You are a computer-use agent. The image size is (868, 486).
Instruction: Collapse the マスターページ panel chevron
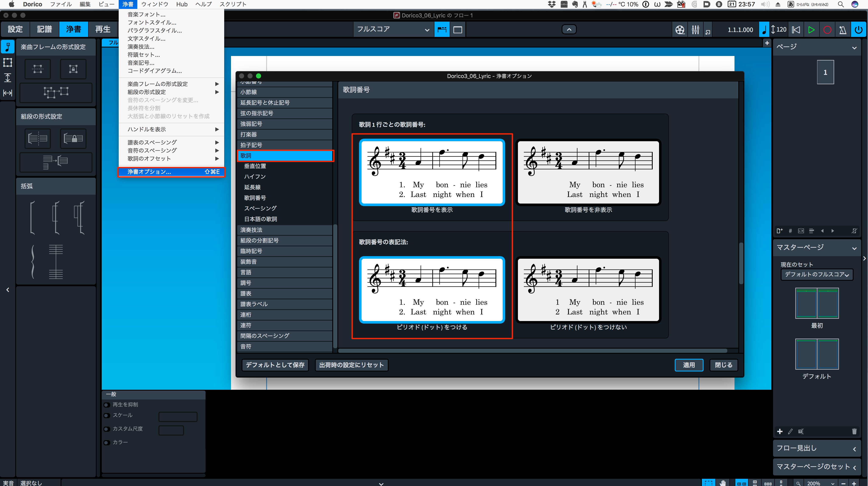click(854, 248)
